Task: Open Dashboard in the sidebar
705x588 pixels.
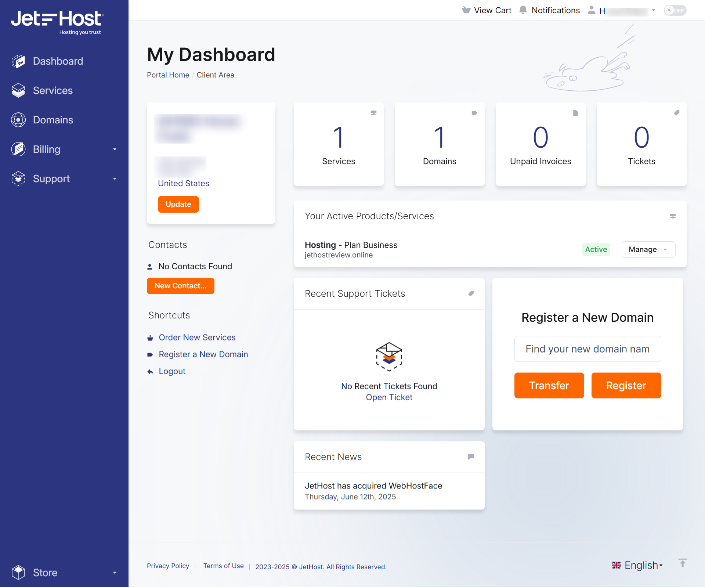Action: coord(58,61)
